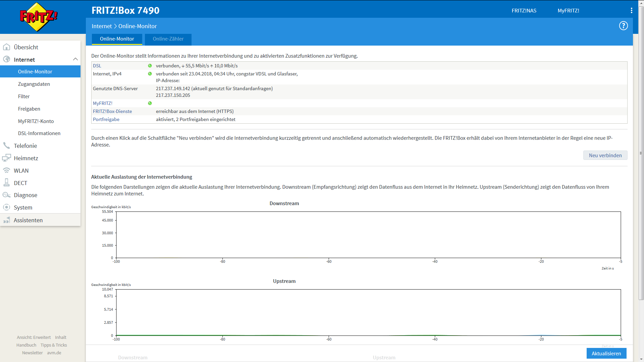This screenshot has height=362, width=644.
Task: Click the DECT handset icon
Action: point(6,183)
